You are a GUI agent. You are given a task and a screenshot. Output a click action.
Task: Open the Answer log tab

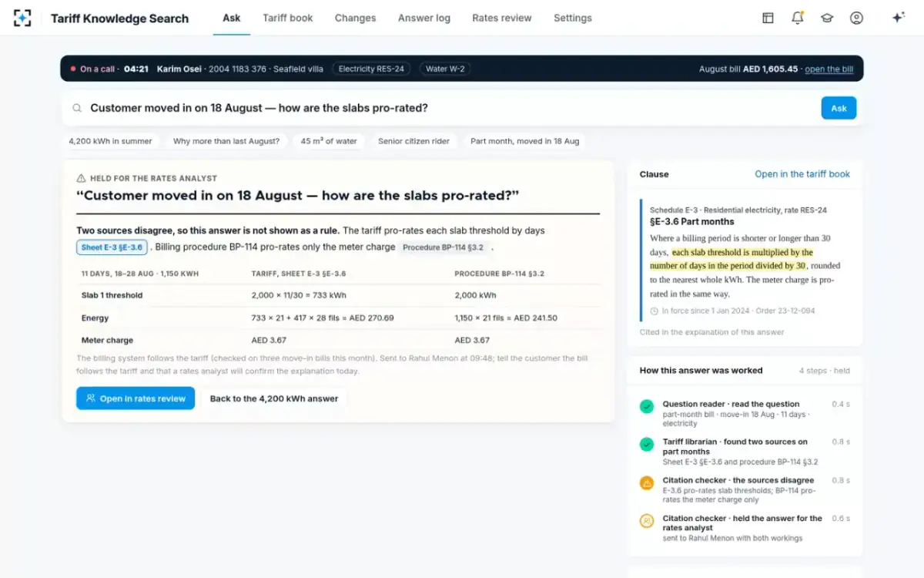[424, 18]
